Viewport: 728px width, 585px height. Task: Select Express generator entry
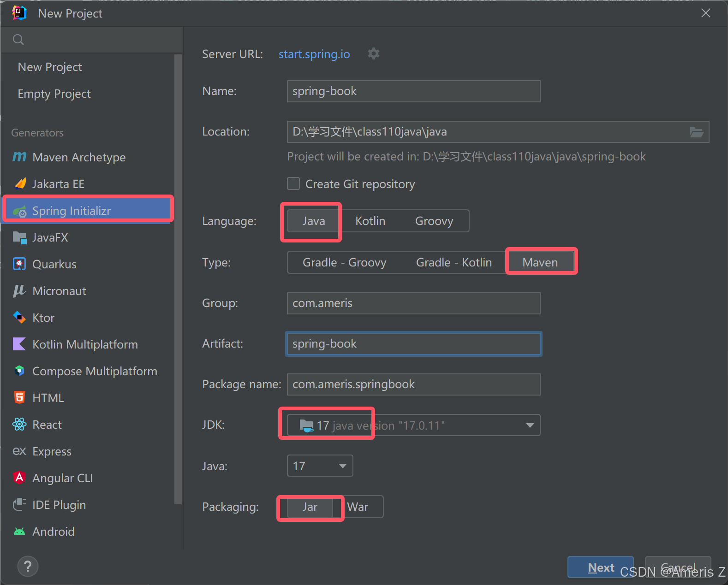tap(88, 452)
